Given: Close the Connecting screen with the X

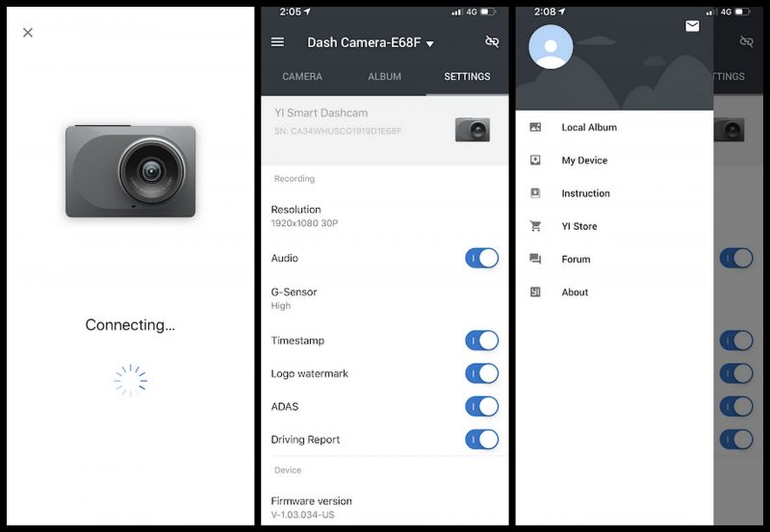Looking at the screenshot, I should tap(28, 33).
